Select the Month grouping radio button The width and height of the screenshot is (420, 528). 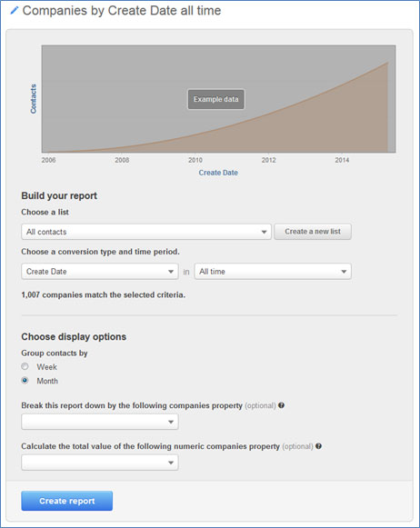pyautogui.click(x=25, y=380)
